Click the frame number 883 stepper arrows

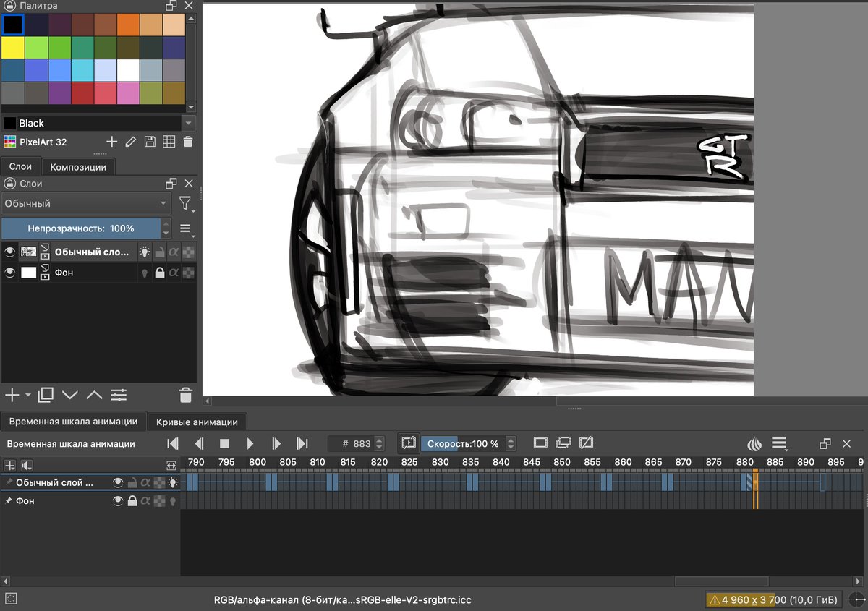[x=379, y=443]
